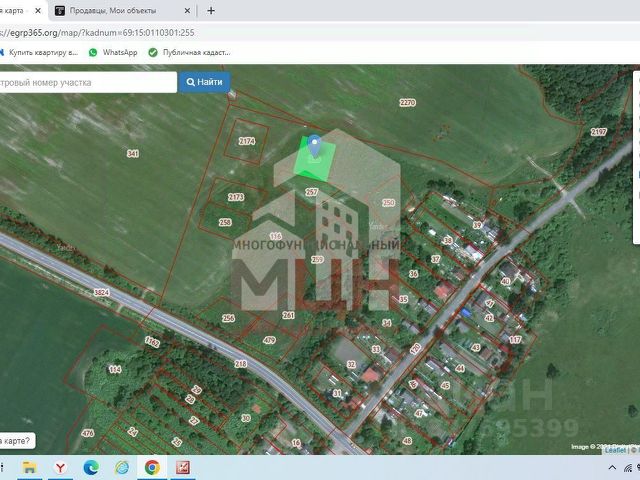Select parcel labeled 114
This screenshot has width=640, height=480.
click(x=115, y=369)
